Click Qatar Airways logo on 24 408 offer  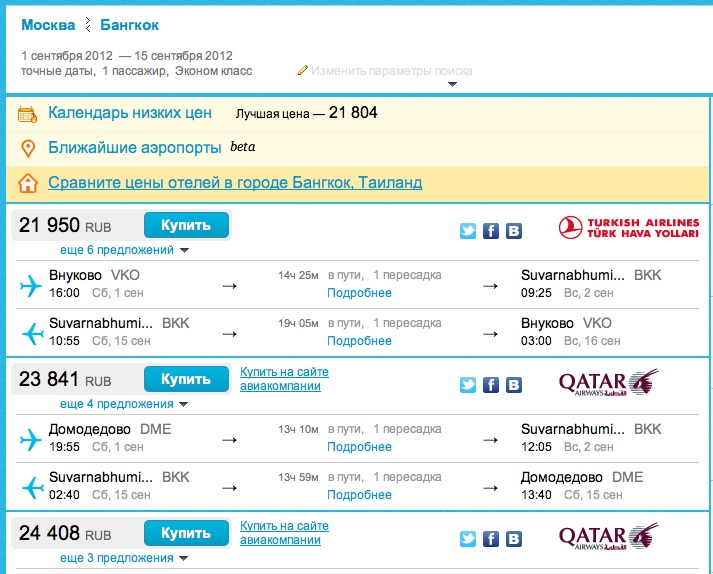coord(608,536)
